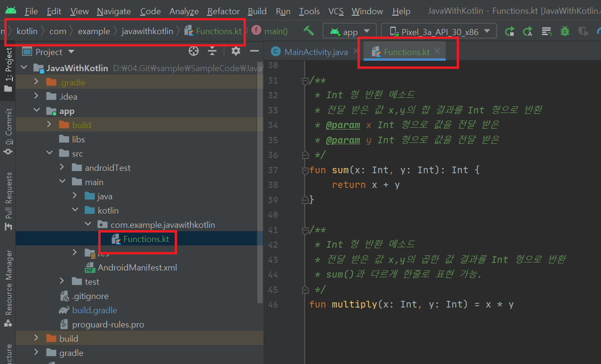Open the Pull Requests sidebar tab
This screenshot has width=601, height=364.
pyautogui.click(x=9, y=202)
